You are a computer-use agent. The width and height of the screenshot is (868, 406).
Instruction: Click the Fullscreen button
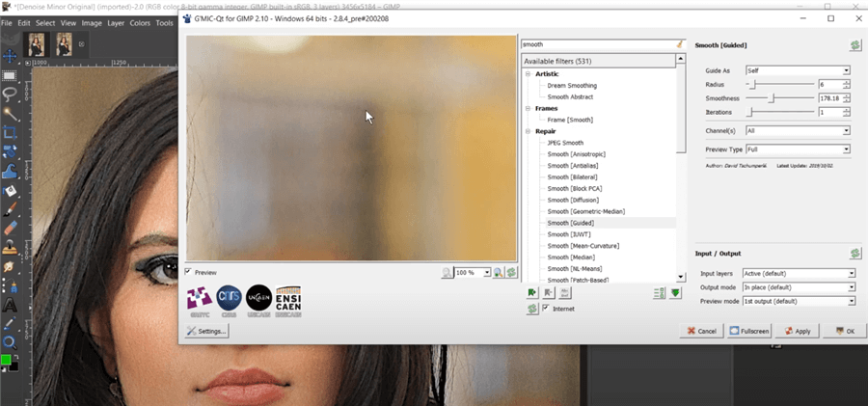749,331
